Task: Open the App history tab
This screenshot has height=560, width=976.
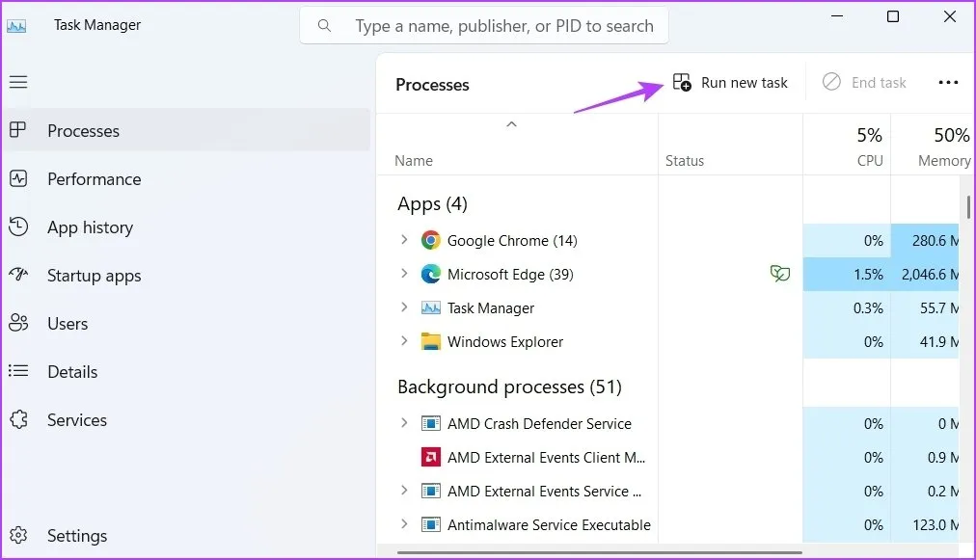Action: pyautogui.click(x=90, y=227)
